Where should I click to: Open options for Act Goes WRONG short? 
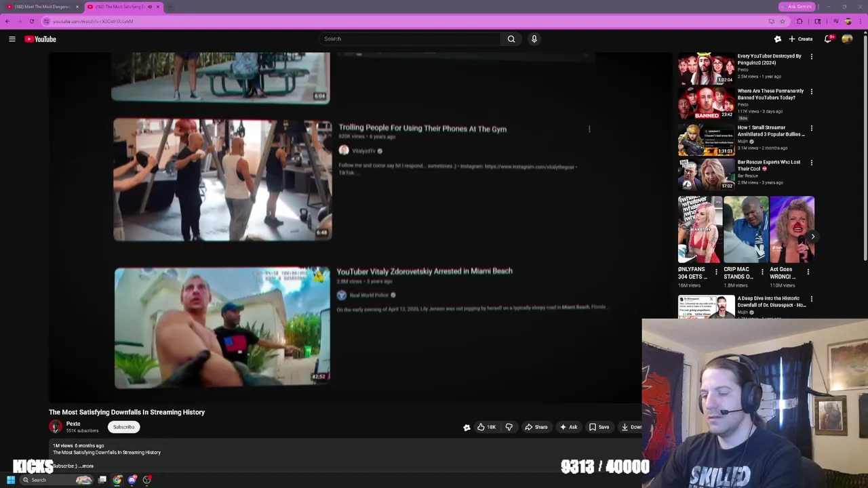[x=808, y=272]
